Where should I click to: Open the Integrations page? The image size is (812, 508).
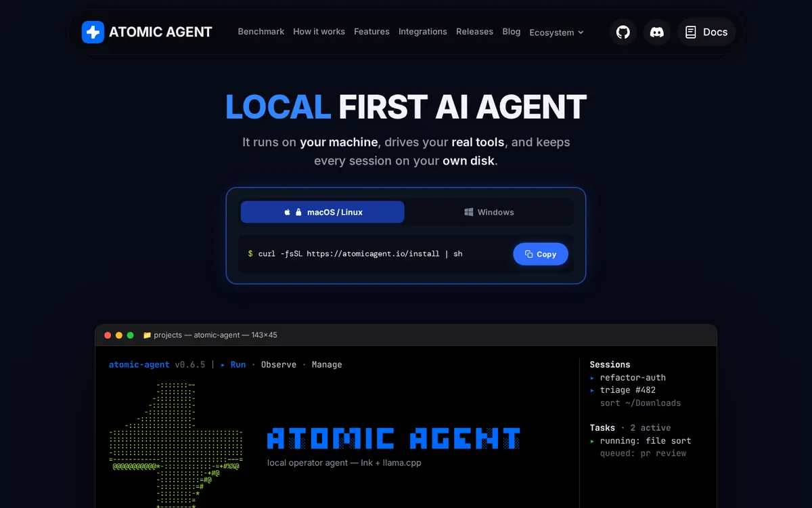click(423, 32)
